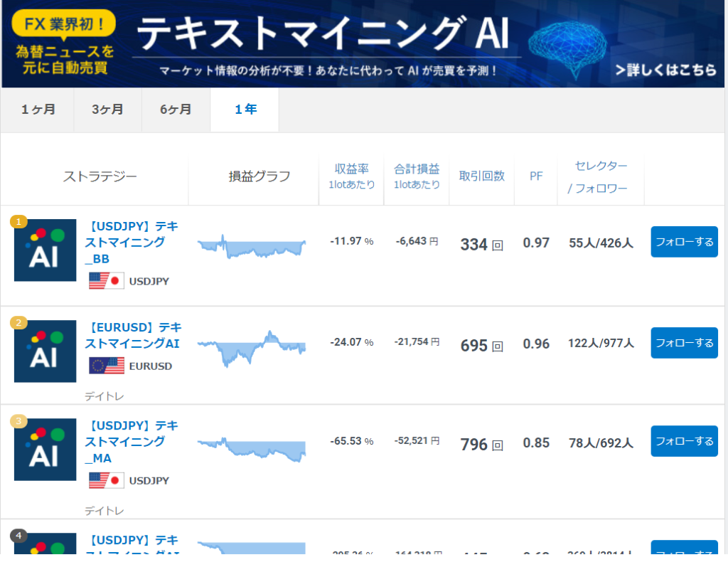
Task: Click the デイトレ tag under テキストマイニング_MA
Action: tap(104, 511)
